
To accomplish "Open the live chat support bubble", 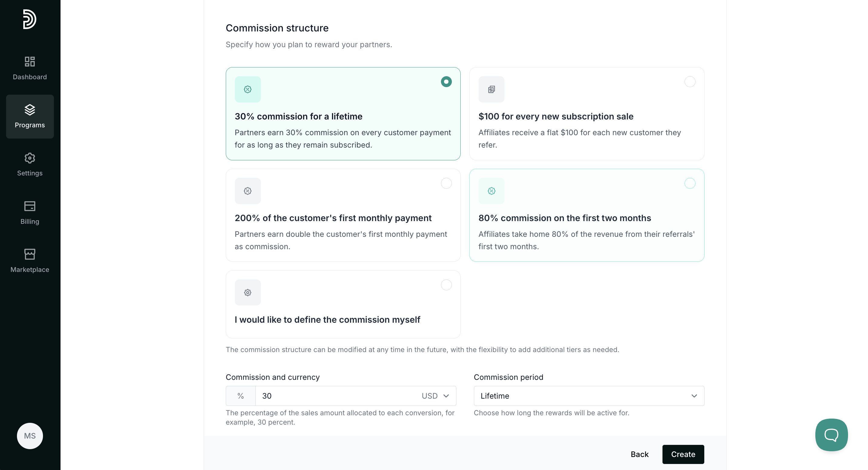I will (x=831, y=435).
